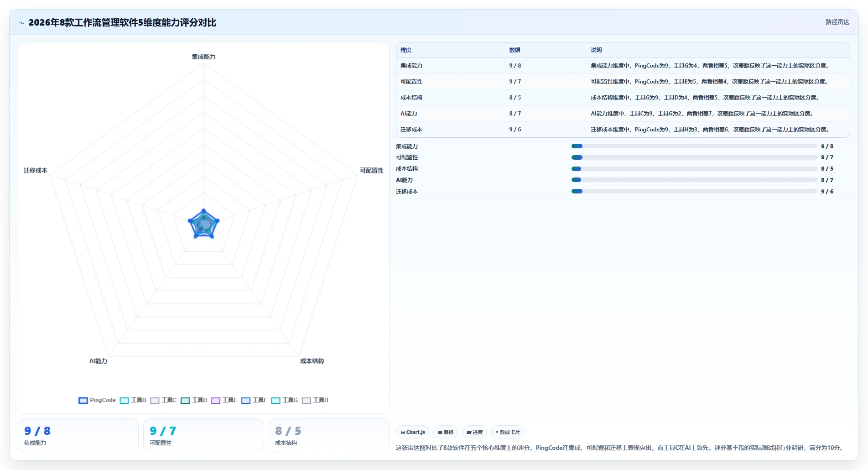Click the AI能力 progress bar
This screenshot has width=868, height=470.
click(x=694, y=180)
